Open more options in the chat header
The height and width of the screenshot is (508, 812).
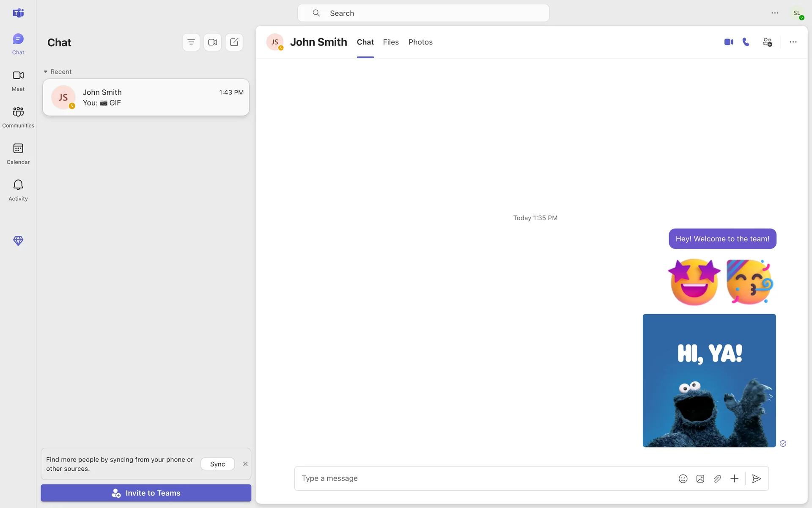pos(793,42)
